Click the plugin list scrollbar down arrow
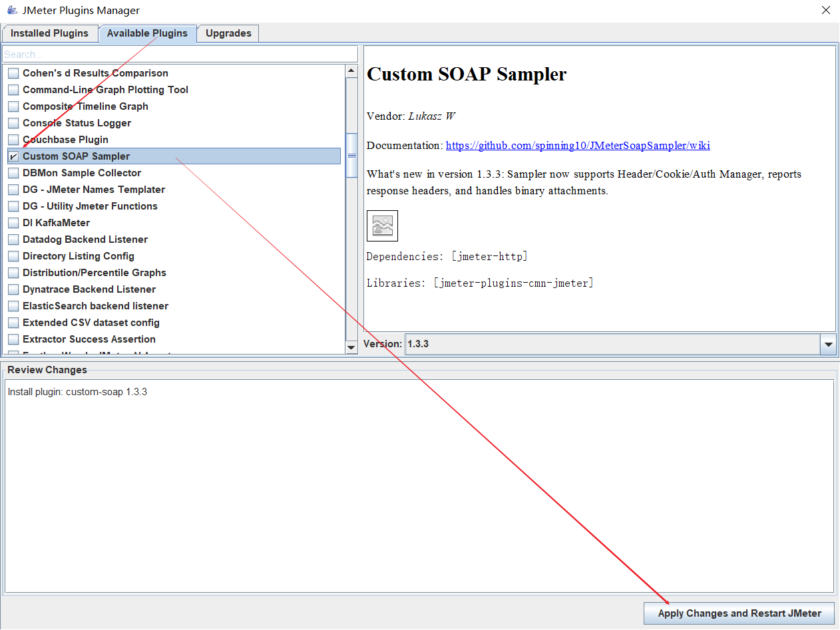840x630 pixels. 352,347
